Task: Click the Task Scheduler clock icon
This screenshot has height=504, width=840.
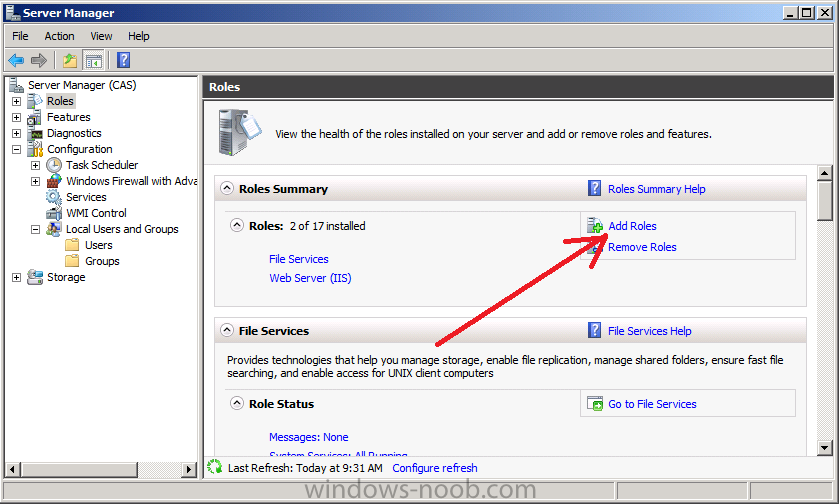Action: tap(54, 165)
